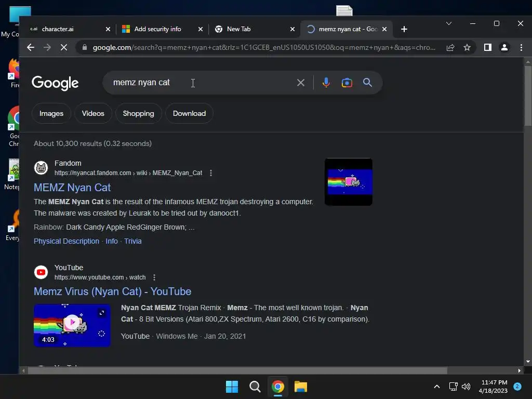Click nyancat.fandom.com URL breadcrumb
The height and width of the screenshot is (399, 532).
[x=128, y=173]
